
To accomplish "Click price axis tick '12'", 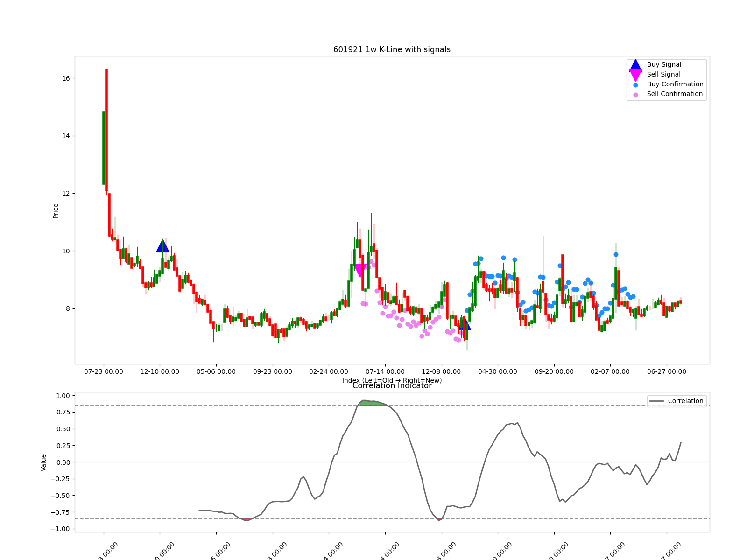I will tap(66, 194).
